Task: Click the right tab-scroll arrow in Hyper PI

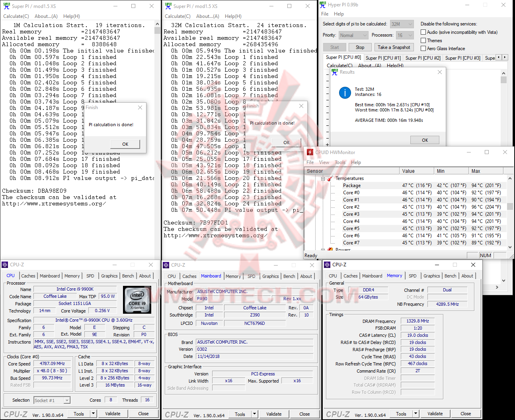Action: pos(505,57)
